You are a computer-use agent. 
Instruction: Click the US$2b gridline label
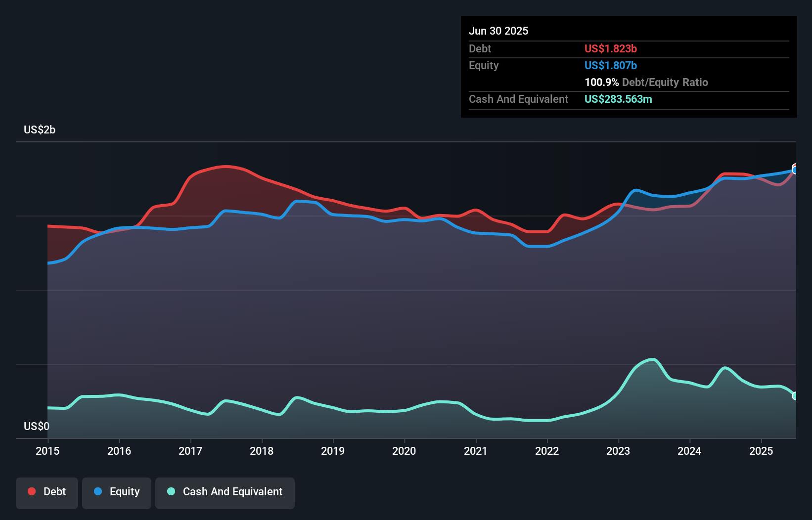tap(40, 130)
